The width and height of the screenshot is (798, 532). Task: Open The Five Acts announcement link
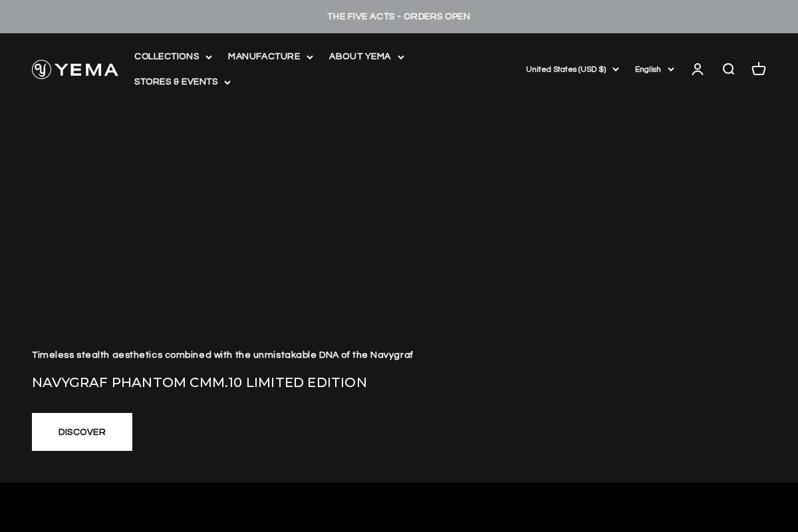pos(399,17)
